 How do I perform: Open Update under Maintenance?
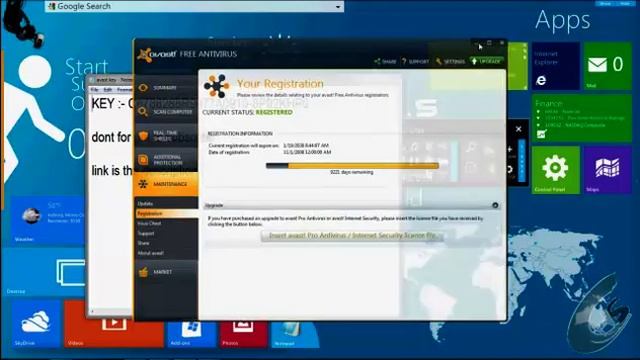tap(145, 204)
